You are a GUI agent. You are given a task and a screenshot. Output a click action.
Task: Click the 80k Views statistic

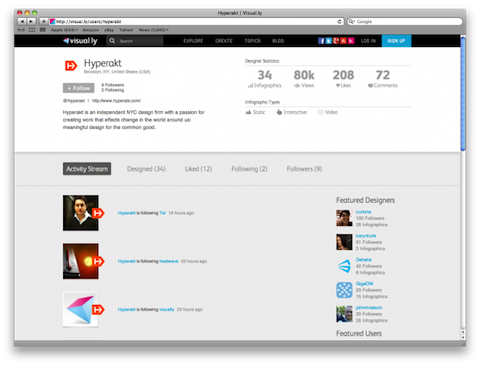[304, 79]
